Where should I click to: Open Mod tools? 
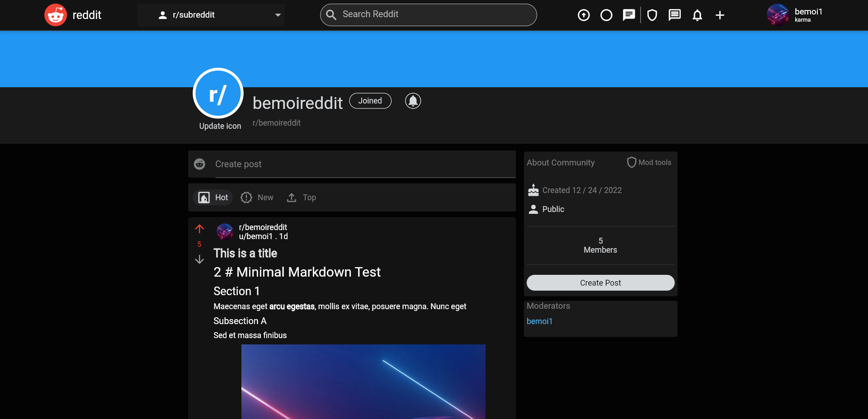[x=649, y=162]
